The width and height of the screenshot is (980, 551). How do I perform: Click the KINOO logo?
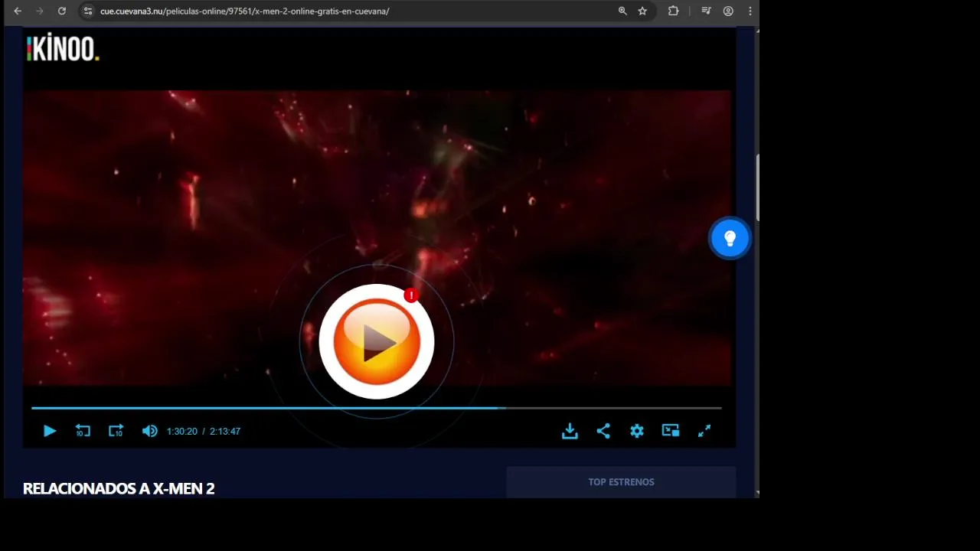pos(63,48)
